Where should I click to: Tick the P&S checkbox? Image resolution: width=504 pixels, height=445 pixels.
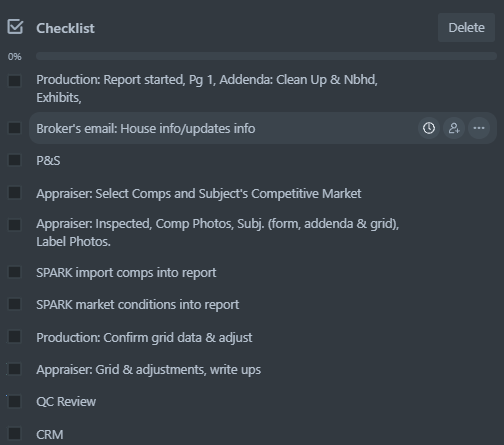[x=14, y=160]
